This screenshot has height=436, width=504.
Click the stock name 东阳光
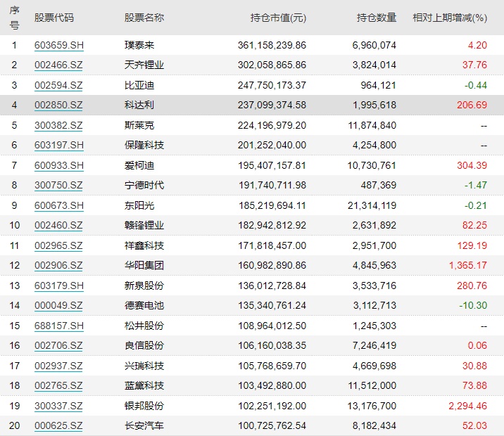(x=139, y=205)
